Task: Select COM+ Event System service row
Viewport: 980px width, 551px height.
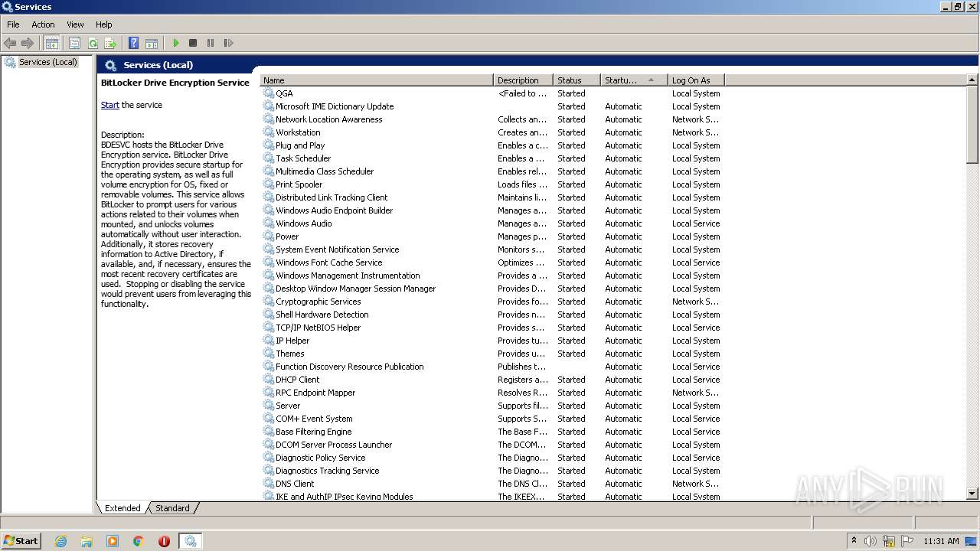Action: (492, 419)
